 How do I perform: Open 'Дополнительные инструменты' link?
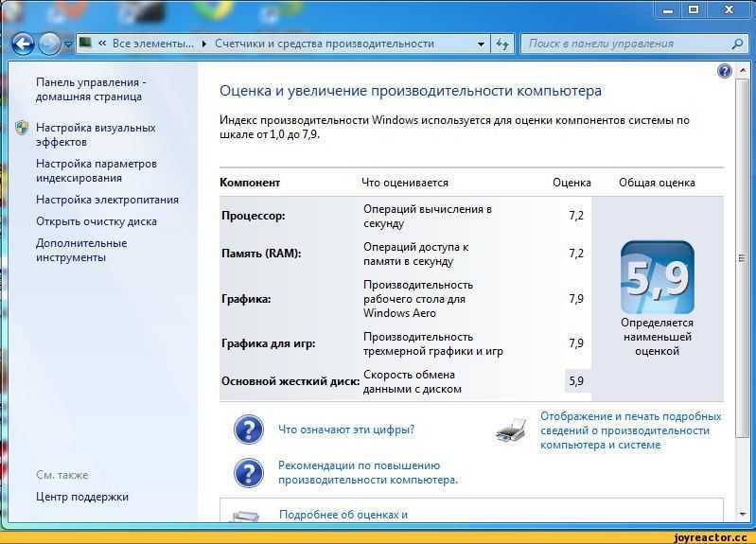(x=81, y=250)
